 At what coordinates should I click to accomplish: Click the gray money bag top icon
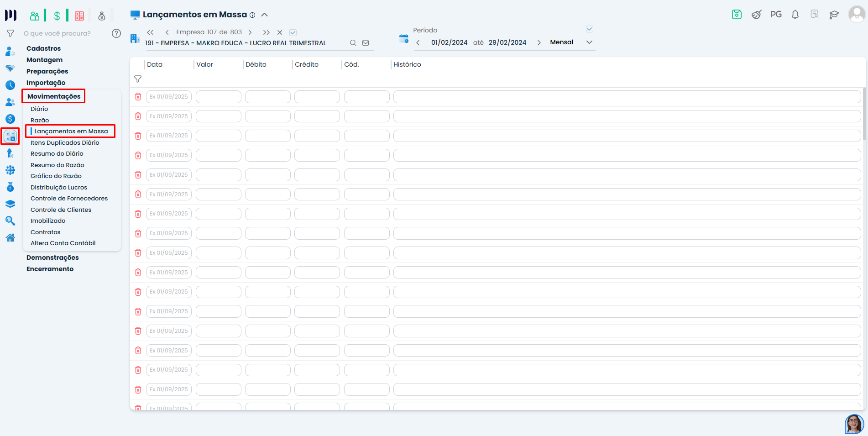click(102, 16)
